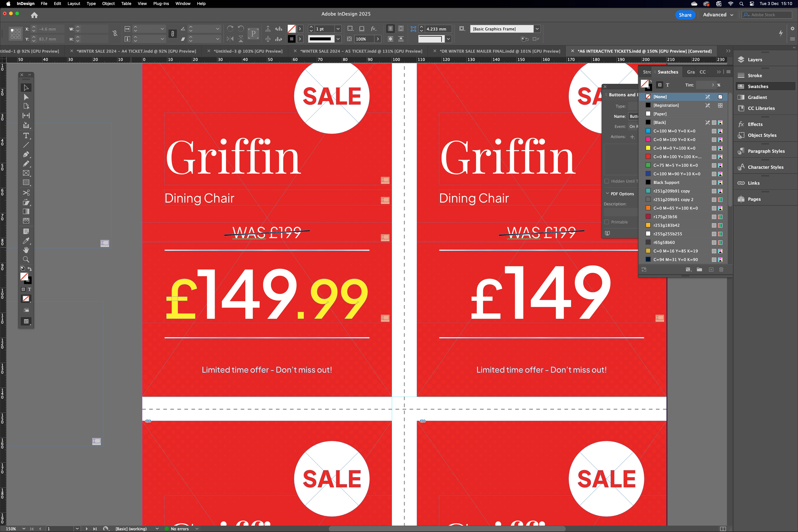Select the Gap tool
Image resolution: width=798 pixels, height=532 pixels.
(26, 116)
